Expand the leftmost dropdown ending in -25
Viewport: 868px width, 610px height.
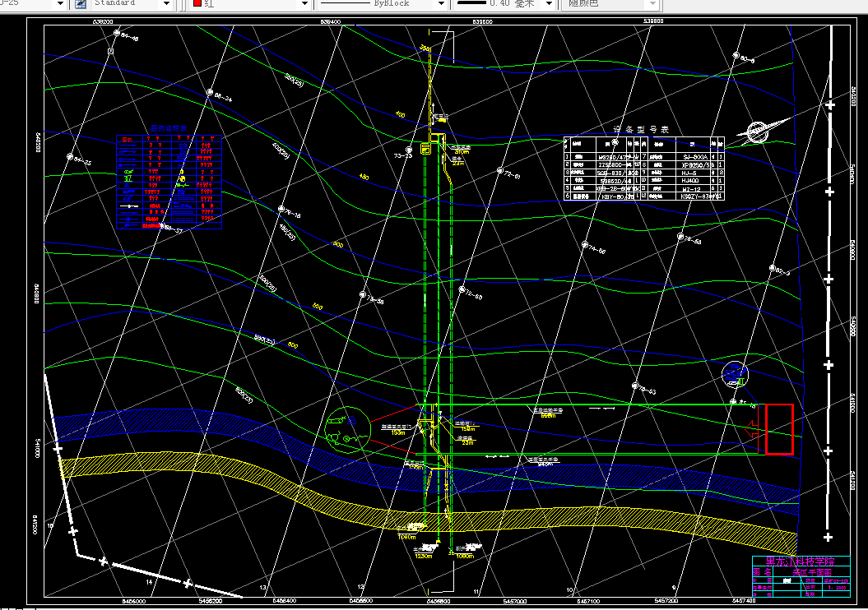[60, 4]
